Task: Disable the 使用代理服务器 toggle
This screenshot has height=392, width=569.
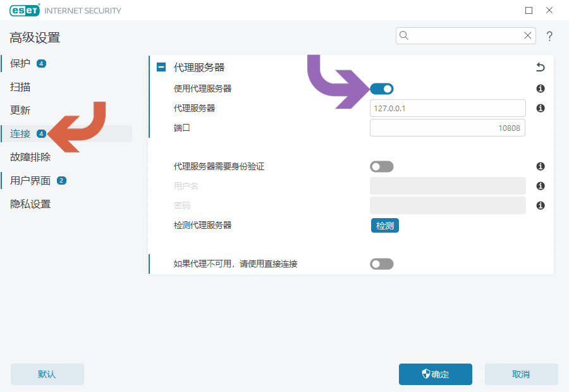Action: [x=382, y=89]
